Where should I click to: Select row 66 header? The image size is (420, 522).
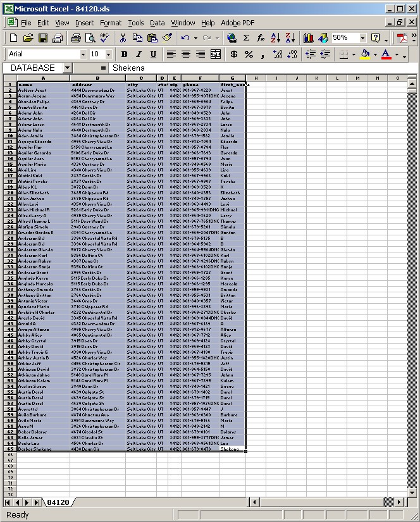point(10,454)
